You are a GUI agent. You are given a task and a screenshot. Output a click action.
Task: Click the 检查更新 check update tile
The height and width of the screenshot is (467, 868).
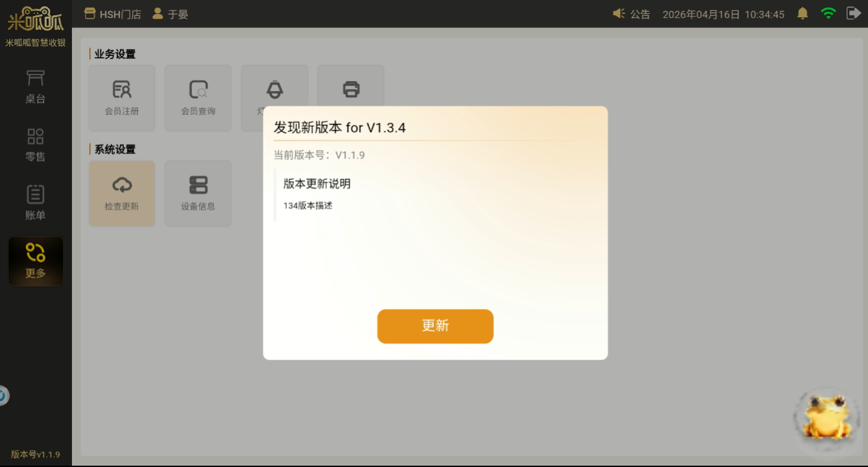(122, 193)
